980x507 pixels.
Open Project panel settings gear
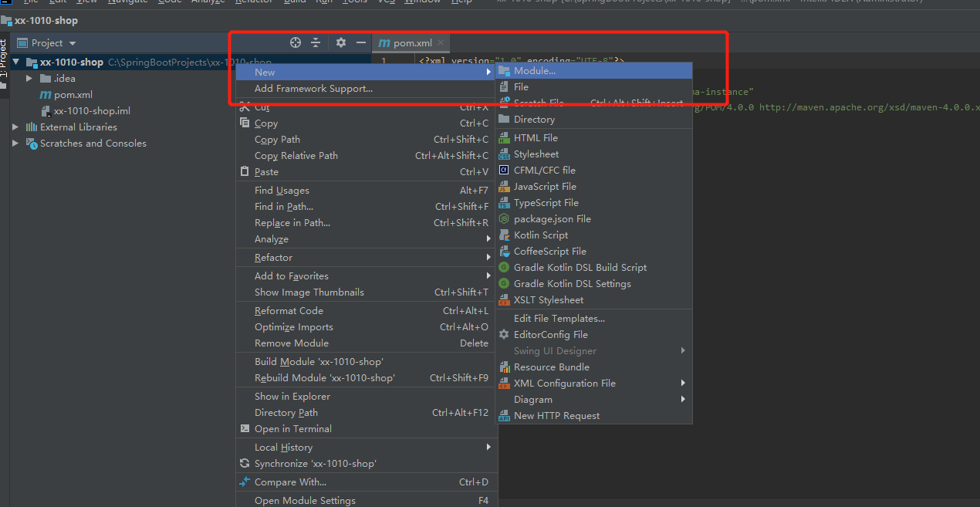coord(341,42)
